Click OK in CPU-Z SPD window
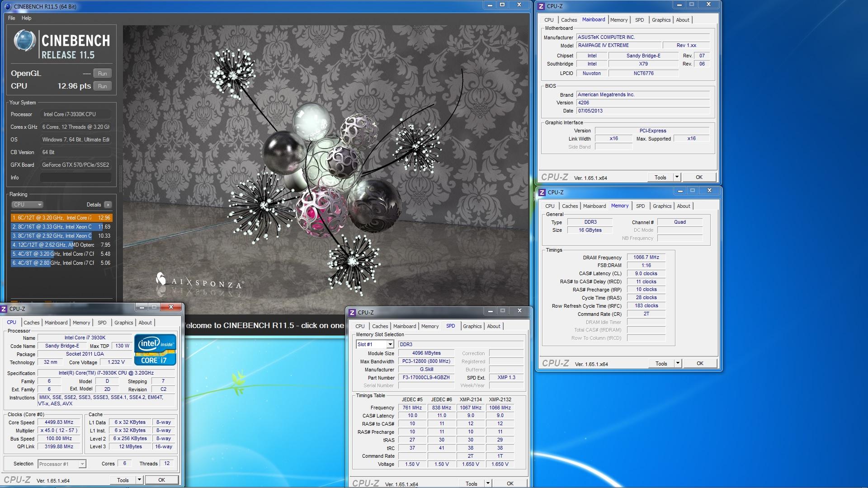This screenshot has height=488, width=868. (x=510, y=483)
